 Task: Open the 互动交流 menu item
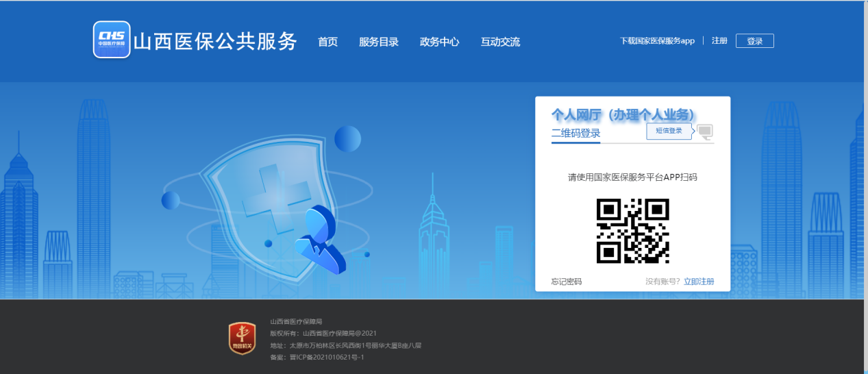point(500,42)
